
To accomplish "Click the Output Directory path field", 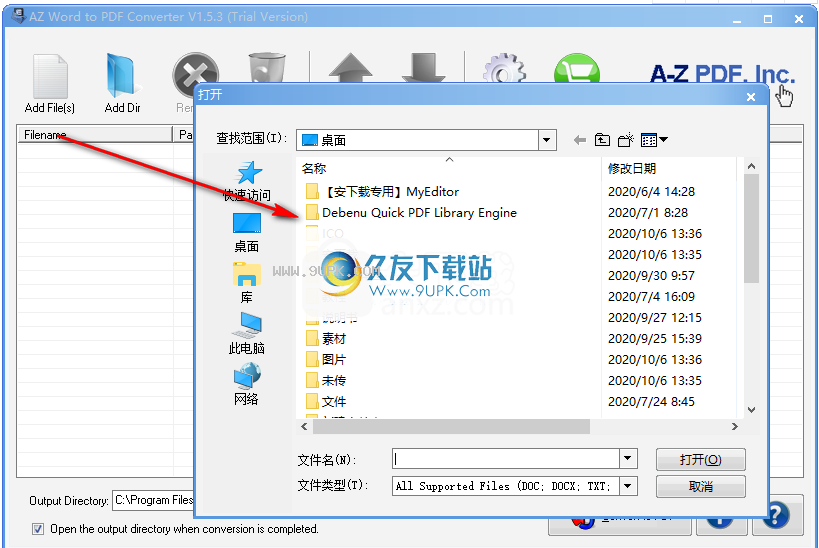I will click(154, 500).
